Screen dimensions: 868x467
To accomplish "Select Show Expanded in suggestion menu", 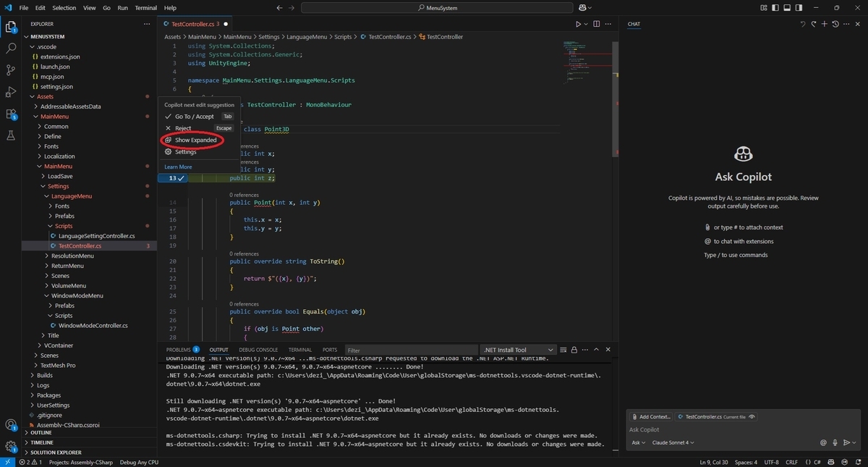I will (195, 140).
